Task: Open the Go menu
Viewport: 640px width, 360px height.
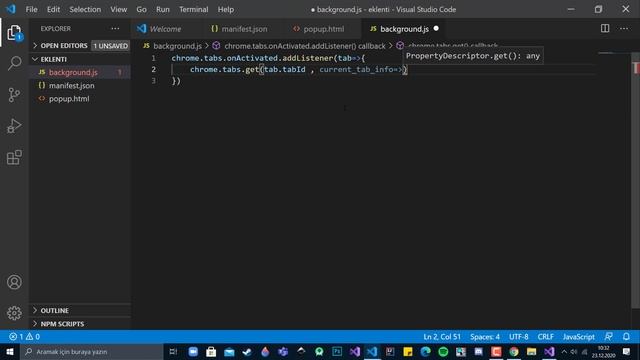Action: [141, 9]
